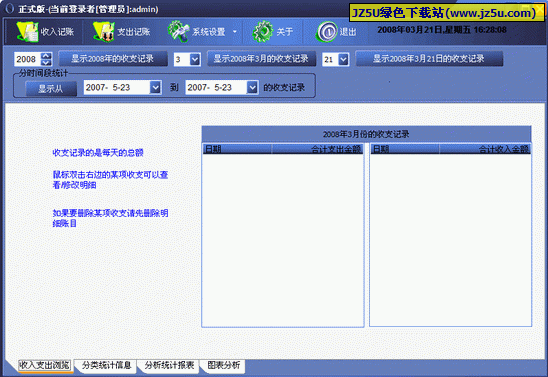Click 显示2008年3月21日的收支记录 button
This screenshot has width=548, height=377.
(429, 59)
